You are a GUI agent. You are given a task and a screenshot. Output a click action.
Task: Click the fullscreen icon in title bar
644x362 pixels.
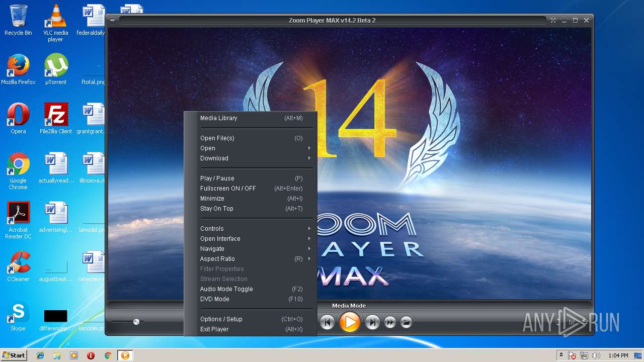click(553, 21)
